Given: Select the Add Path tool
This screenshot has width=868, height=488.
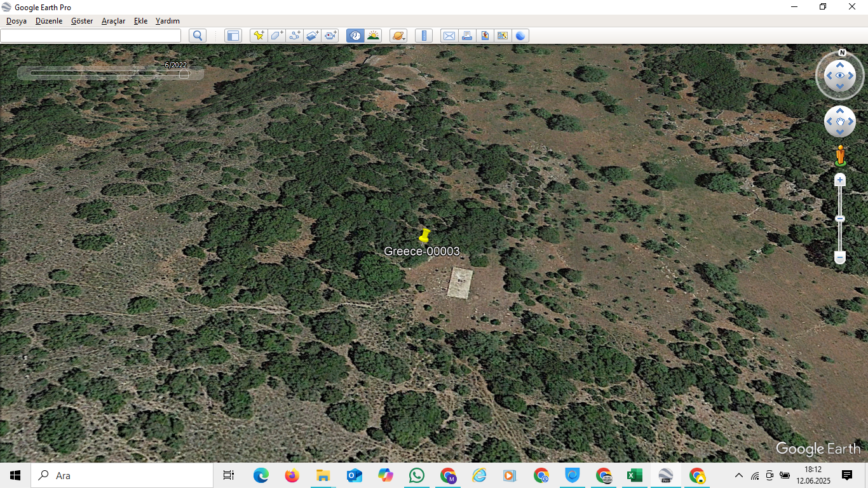Looking at the screenshot, I should point(294,36).
